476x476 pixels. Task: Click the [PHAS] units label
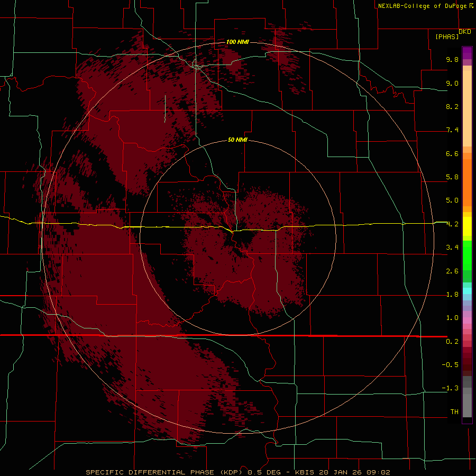[x=447, y=37]
